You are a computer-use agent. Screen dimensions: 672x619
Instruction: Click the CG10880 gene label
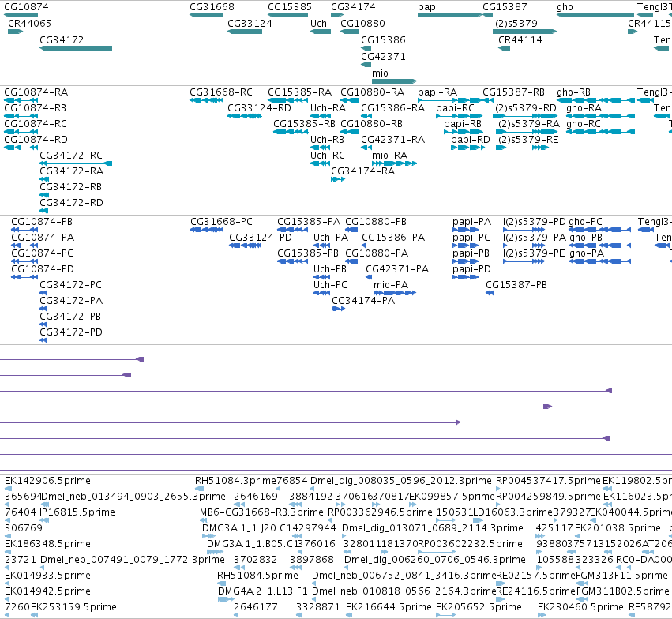(362, 23)
